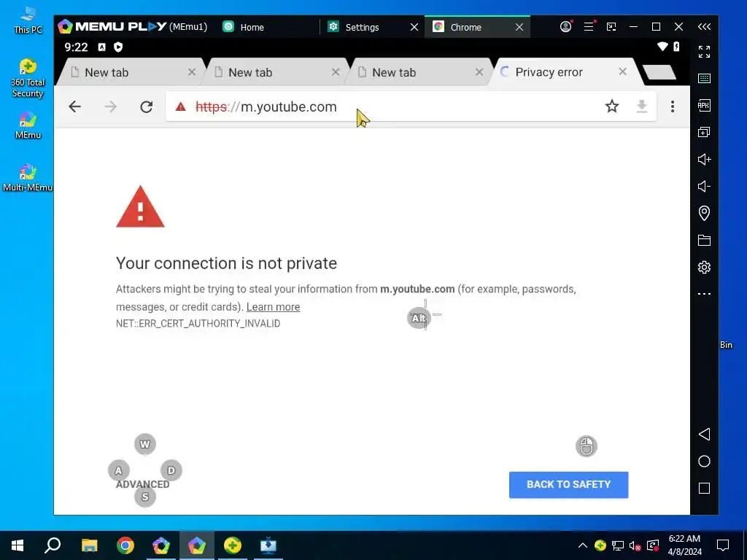Select the Privacy error tab
This screenshot has width=747, height=560.
click(x=562, y=72)
